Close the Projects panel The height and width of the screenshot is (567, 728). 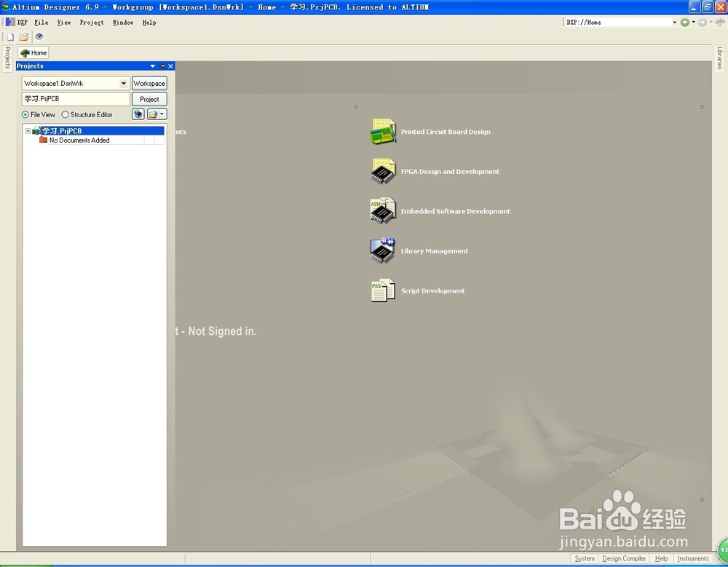coord(171,66)
